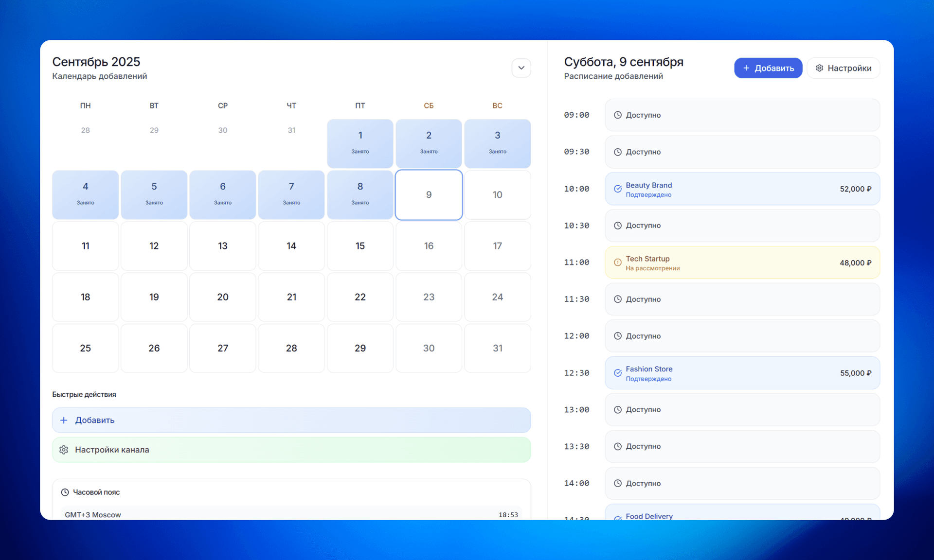Image resolution: width=934 pixels, height=560 pixels.
Task: Open the Fashion Store 55,000 ₽ booking
Action: pos(742,373)
